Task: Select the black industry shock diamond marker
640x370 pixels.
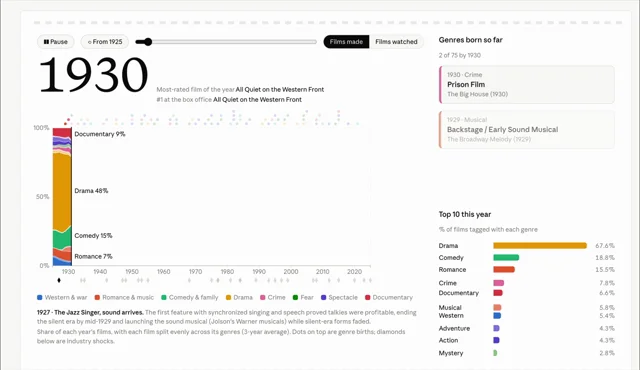Action: [59, 280]
